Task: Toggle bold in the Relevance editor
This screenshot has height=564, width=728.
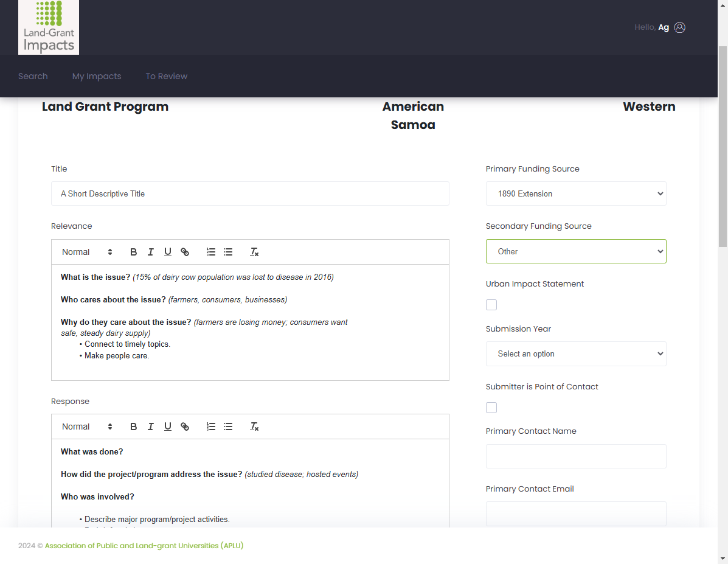Action: coord(133,252)
